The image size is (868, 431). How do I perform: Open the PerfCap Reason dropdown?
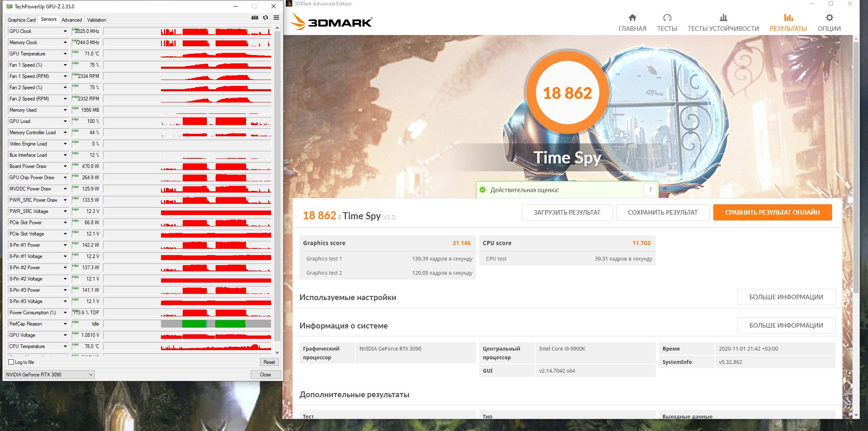[65, 324]
